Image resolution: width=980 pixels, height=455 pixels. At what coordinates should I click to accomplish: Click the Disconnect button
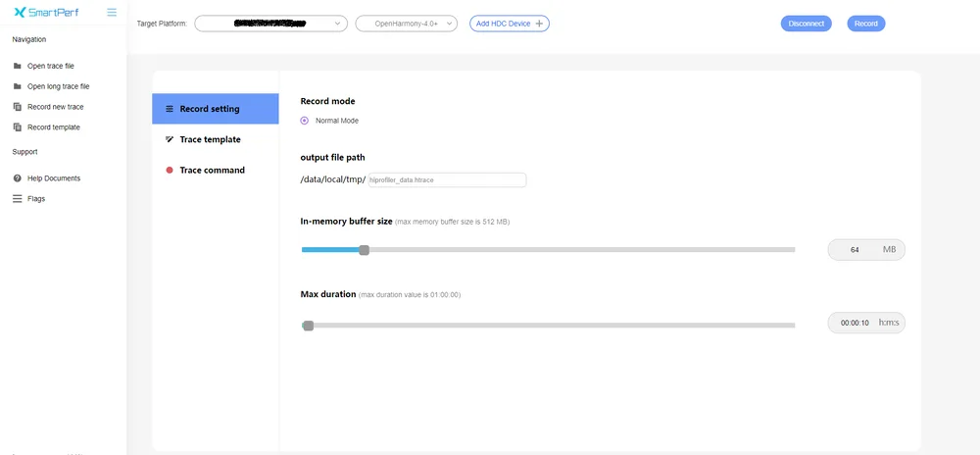point(807,24)
